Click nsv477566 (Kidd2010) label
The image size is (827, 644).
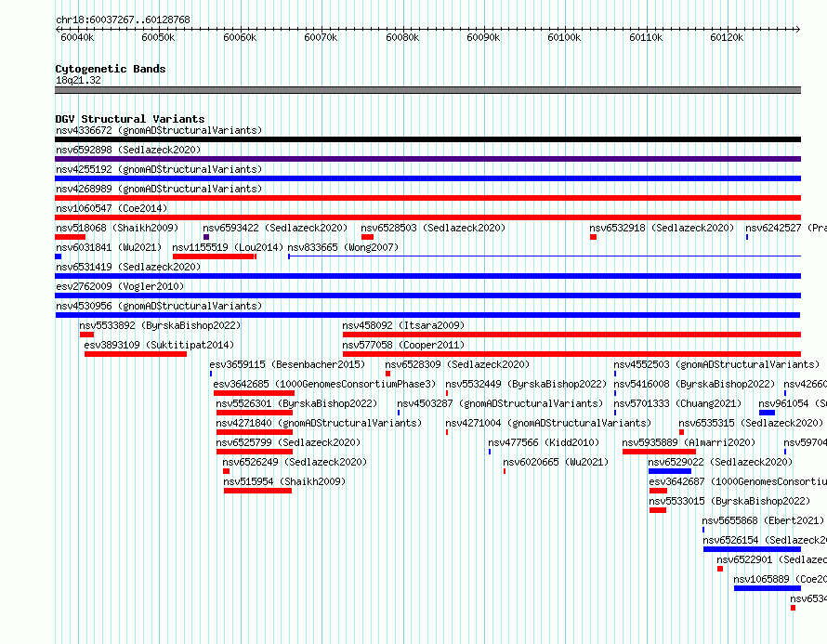pos(544,442)
